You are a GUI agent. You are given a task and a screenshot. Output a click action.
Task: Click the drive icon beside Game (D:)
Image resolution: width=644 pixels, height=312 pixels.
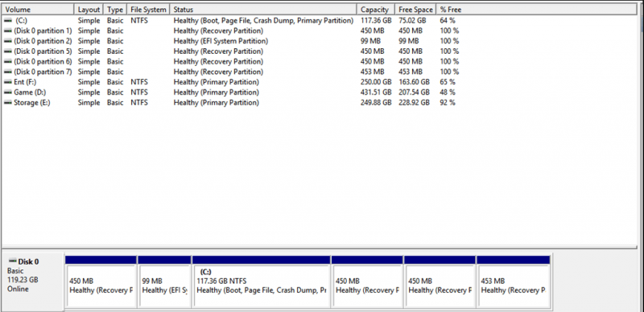pos(8,92)
